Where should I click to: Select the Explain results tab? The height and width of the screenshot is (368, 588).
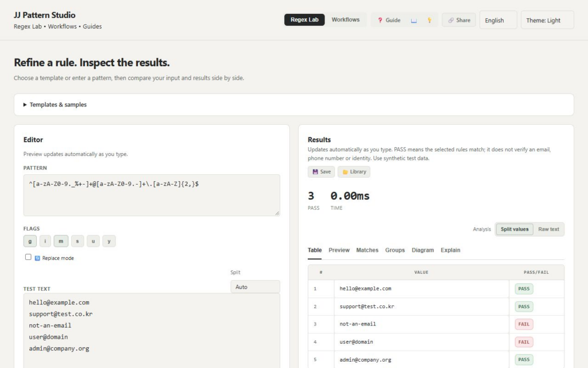point(450,250)
